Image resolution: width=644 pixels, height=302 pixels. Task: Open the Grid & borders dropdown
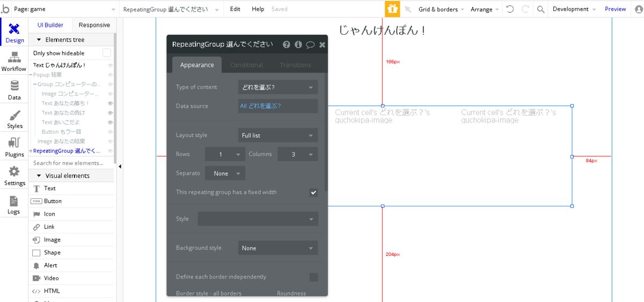pos(441,9)
